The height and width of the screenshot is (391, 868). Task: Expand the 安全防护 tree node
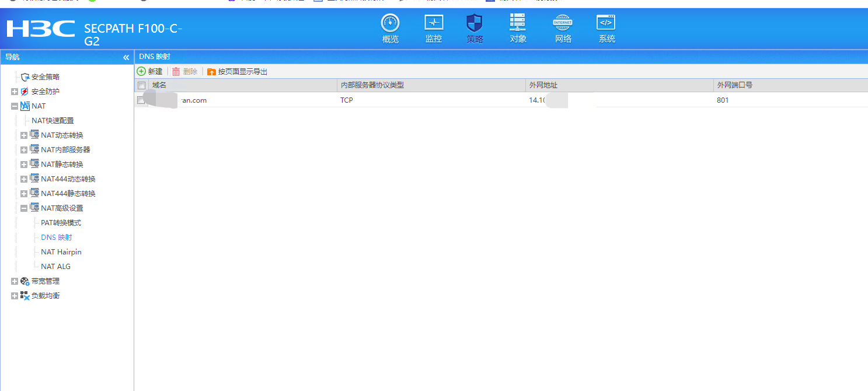click(15, 92)
